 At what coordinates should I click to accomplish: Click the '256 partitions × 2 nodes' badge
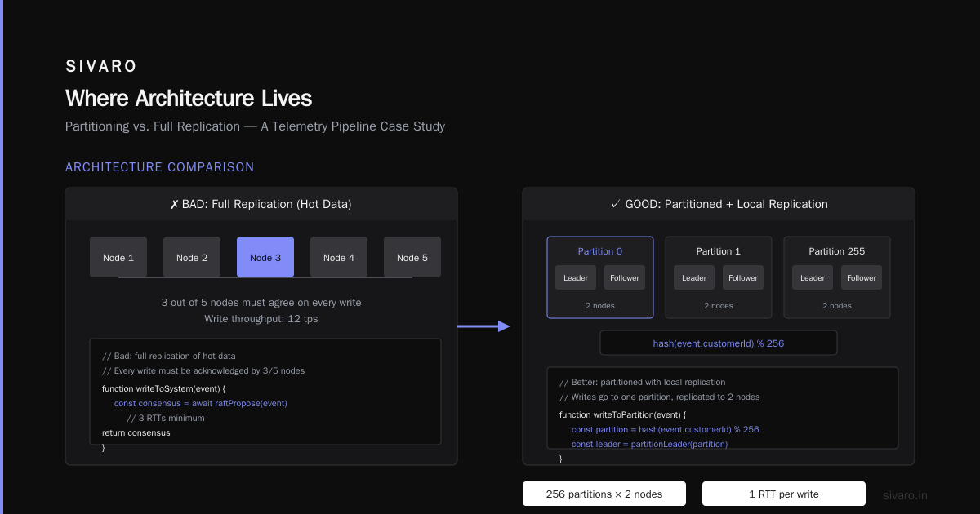(604, 494)
